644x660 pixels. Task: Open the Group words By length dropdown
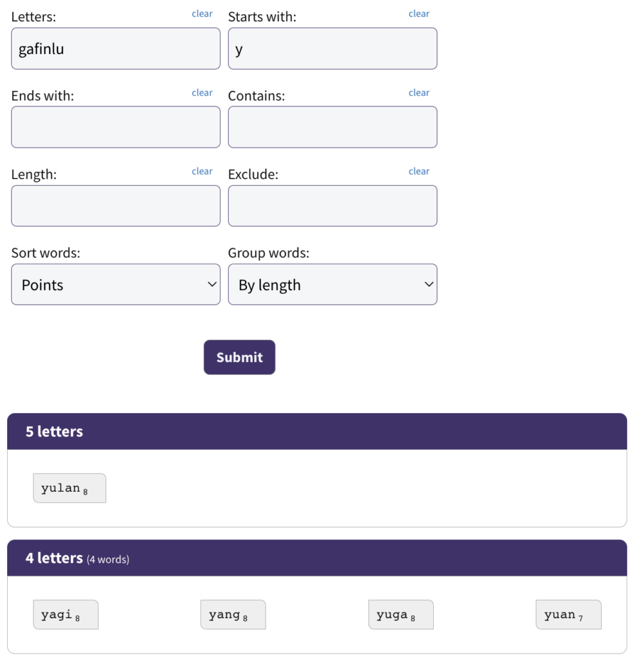coord(333,284)
